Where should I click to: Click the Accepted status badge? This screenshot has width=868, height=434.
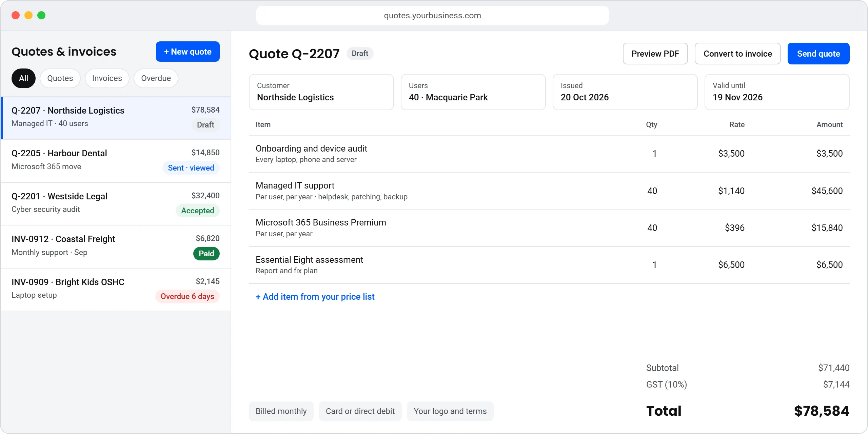pyautogui.click(x=197, y=211)
